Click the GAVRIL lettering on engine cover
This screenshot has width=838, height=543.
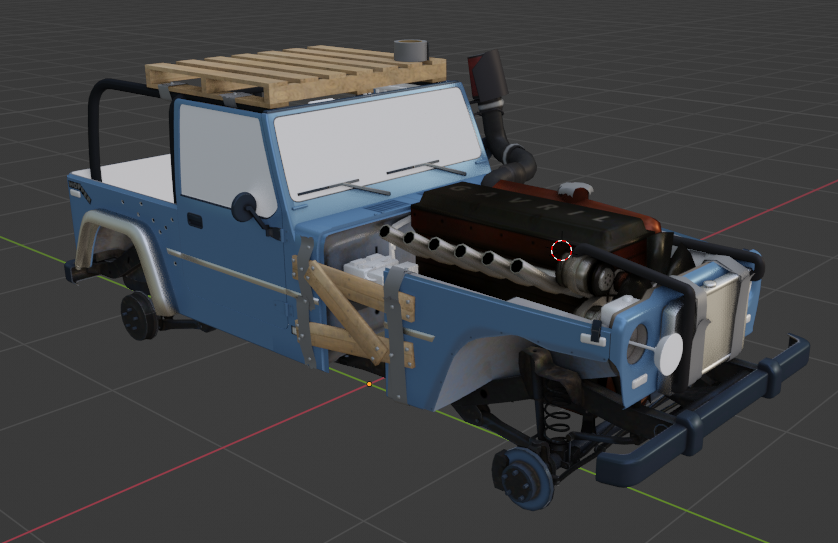tap(532, 206)
